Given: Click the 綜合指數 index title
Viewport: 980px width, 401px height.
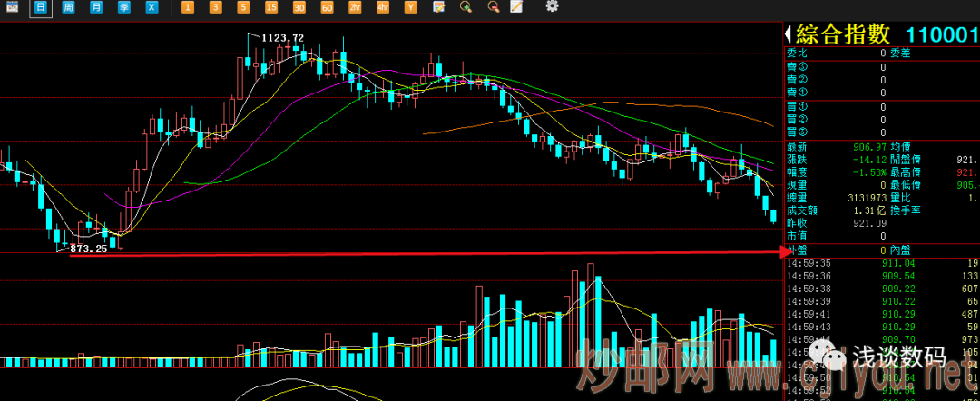Looking at the screenshot, I should (843, 34).
